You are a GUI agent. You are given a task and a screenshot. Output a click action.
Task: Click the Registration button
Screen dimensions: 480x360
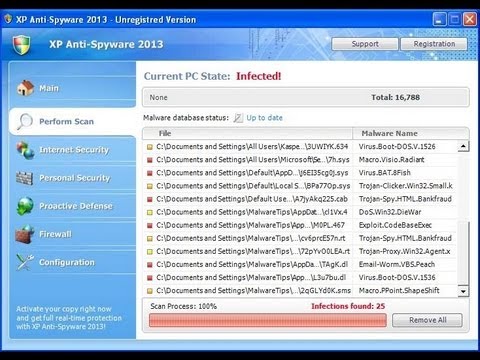coord(434,44)
